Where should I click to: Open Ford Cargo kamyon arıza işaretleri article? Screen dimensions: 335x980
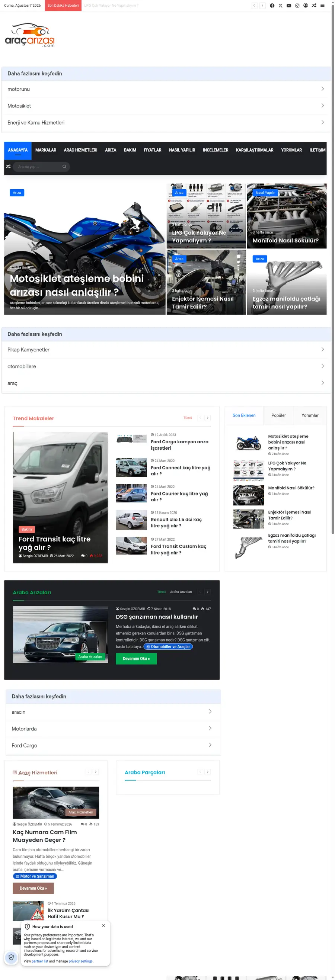tap(179, 445)
